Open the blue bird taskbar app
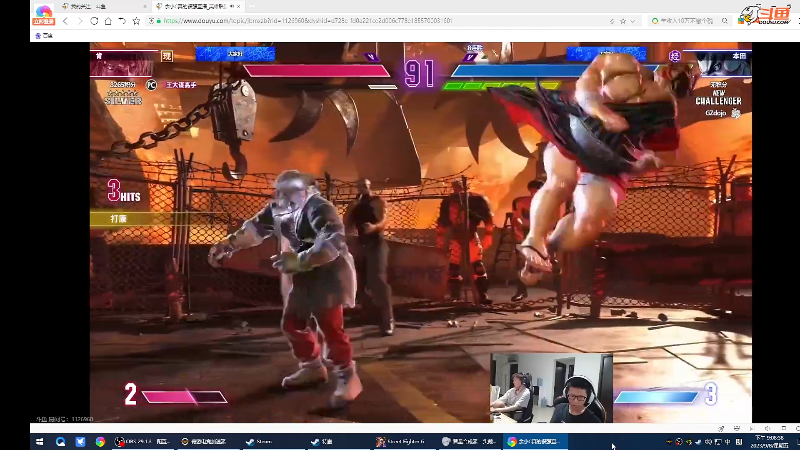The image size is (800, 450). [80, 442]
